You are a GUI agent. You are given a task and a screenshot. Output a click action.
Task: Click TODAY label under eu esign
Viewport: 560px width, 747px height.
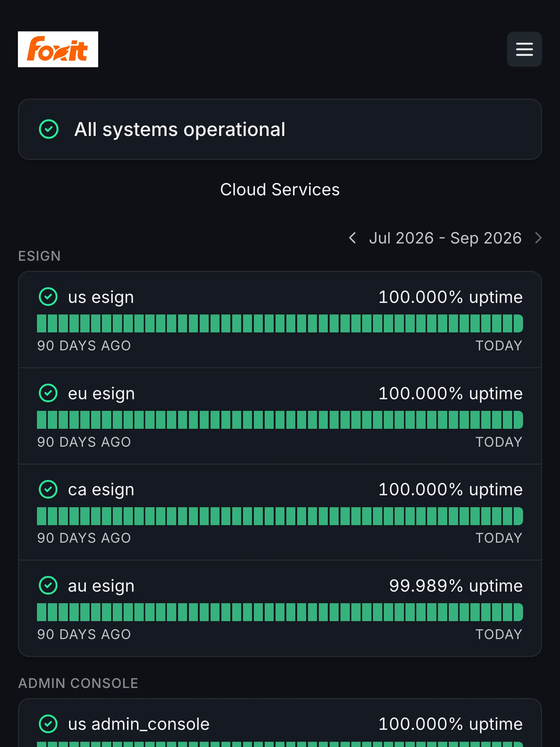[499, 442]
